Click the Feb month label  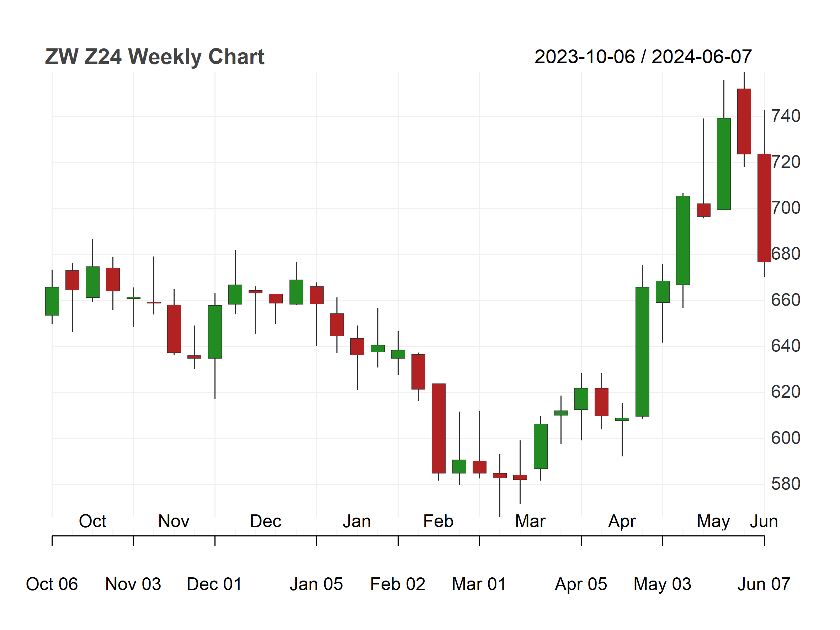pyautogui.click(x=438, y=521)
